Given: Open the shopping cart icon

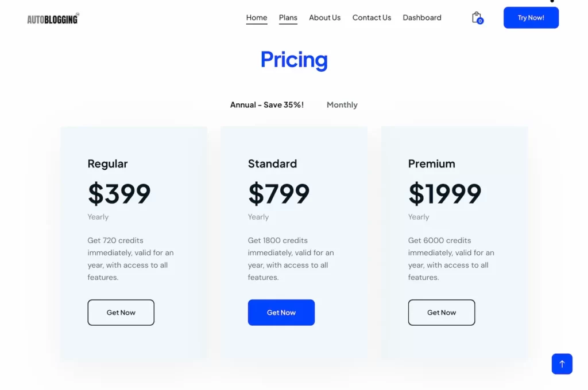Looking at the screenshot, I should pos(475,17).
